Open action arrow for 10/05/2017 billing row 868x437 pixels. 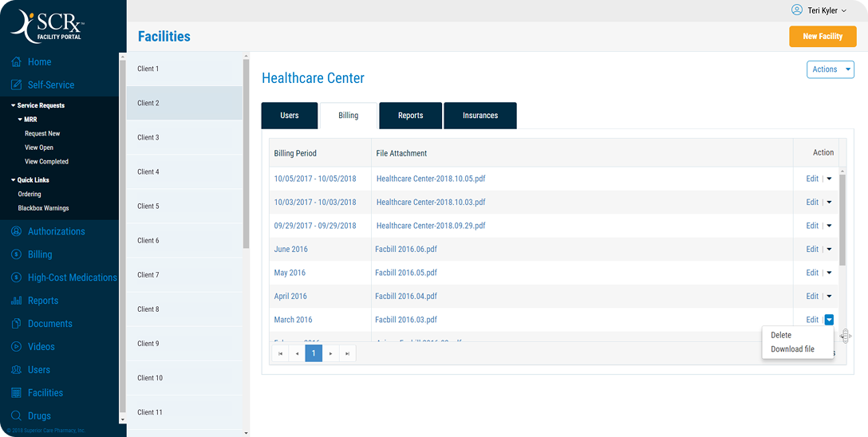coord(829,179)
